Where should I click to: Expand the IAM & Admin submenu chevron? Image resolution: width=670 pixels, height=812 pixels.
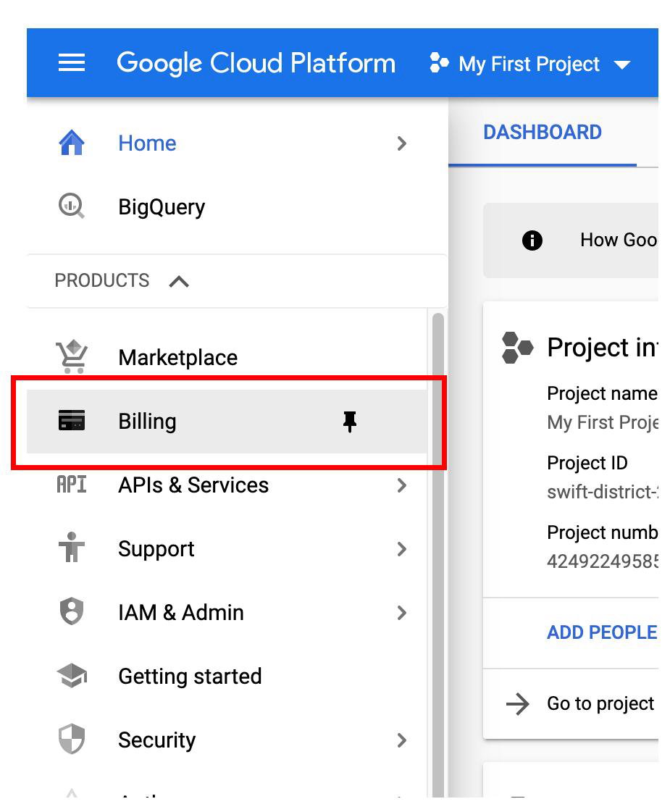[401, 613]
